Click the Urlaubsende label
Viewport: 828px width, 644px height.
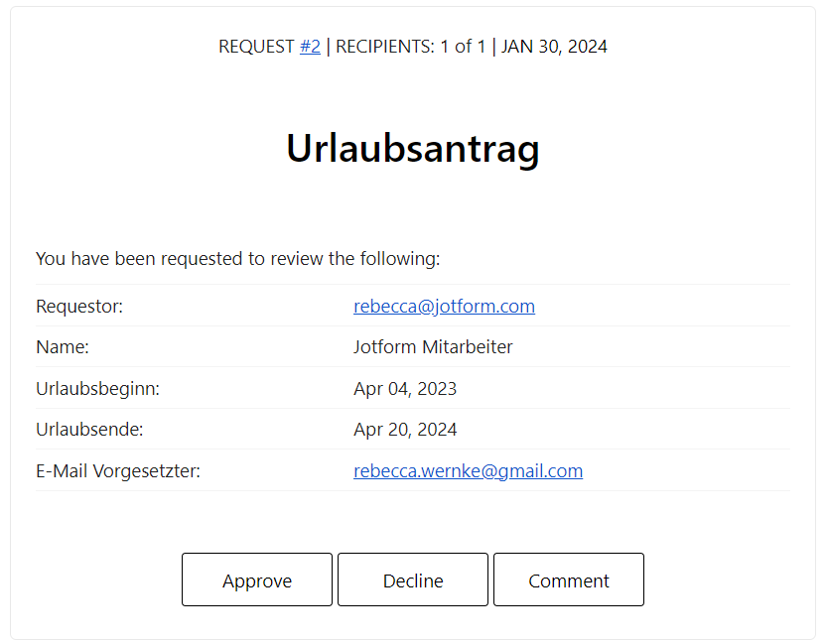pos(89,430)
